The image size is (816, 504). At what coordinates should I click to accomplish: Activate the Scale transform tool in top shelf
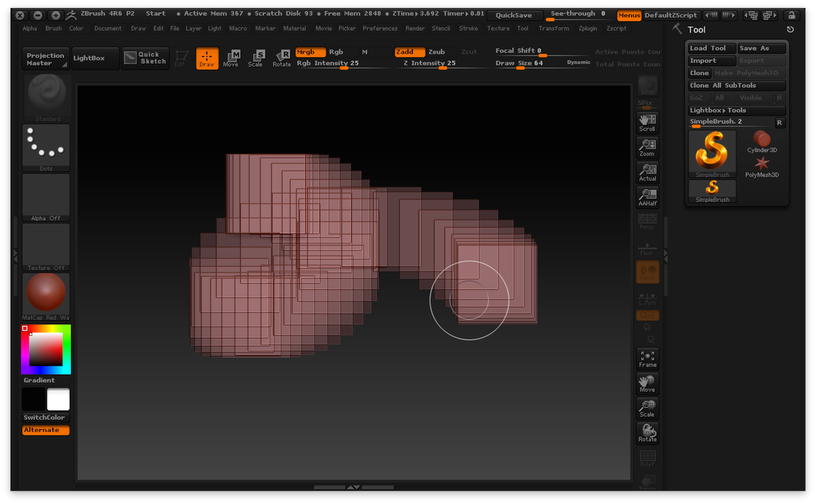coord(255,58)
